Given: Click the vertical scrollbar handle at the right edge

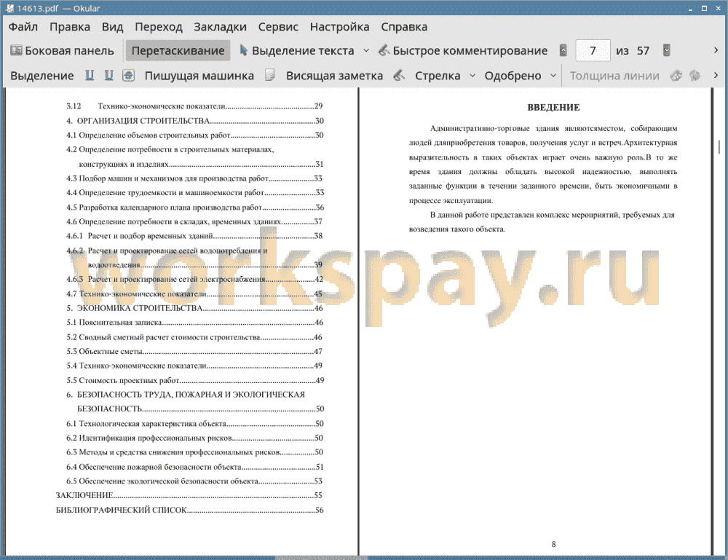Looking at the screenshot, I should 719,146.
